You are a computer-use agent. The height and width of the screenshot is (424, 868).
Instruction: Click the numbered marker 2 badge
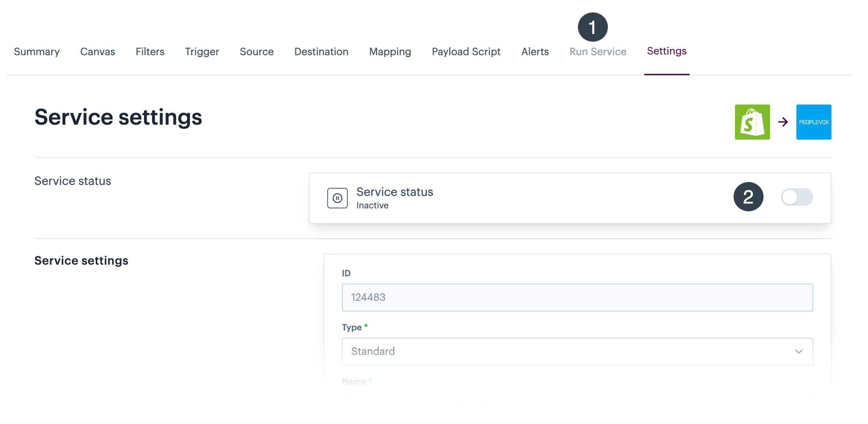pos(748,197)
